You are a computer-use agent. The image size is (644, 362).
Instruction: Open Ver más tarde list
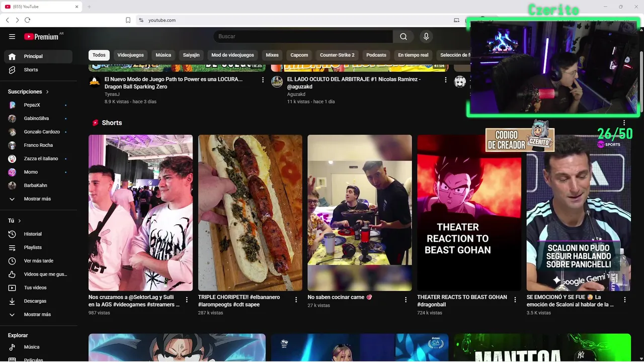(x=38, y=261)
